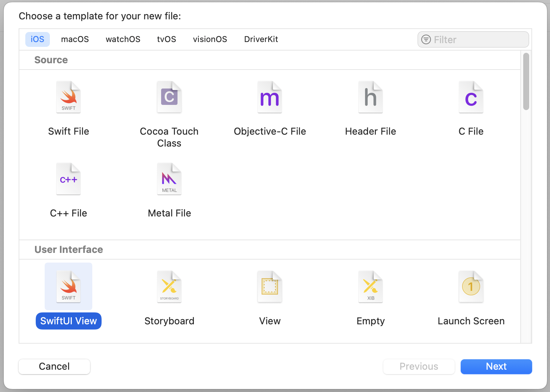This screenshot has width=550, height=392.
Task: Choose the Cocoa Touch Class icon
Action: click(x=169, y=97)
